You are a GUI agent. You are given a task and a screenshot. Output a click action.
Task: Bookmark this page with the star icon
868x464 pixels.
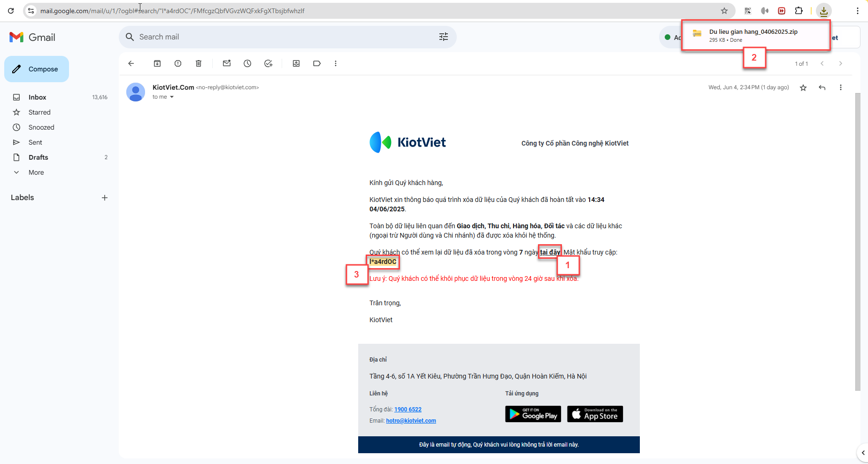click(x=724, y=11)
